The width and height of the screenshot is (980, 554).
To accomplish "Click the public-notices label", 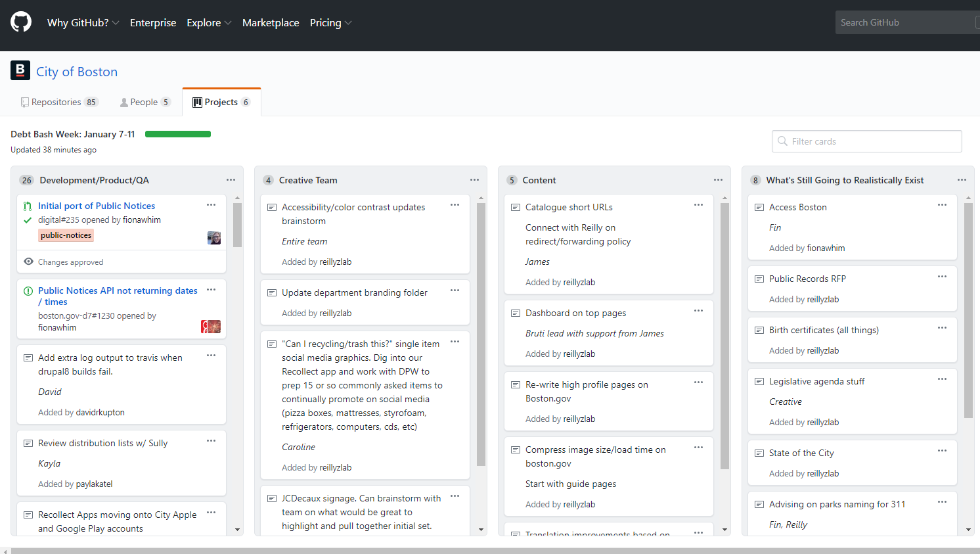I will click(66, 235).
